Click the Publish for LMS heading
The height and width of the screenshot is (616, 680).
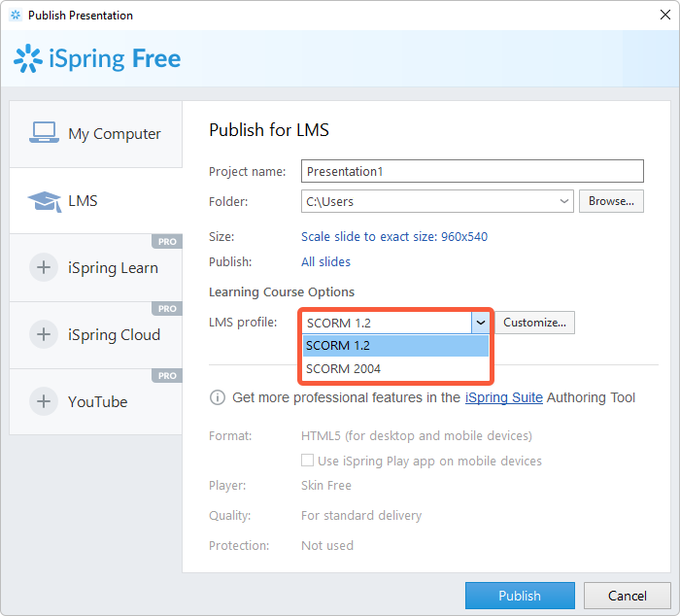click(269, 129)
